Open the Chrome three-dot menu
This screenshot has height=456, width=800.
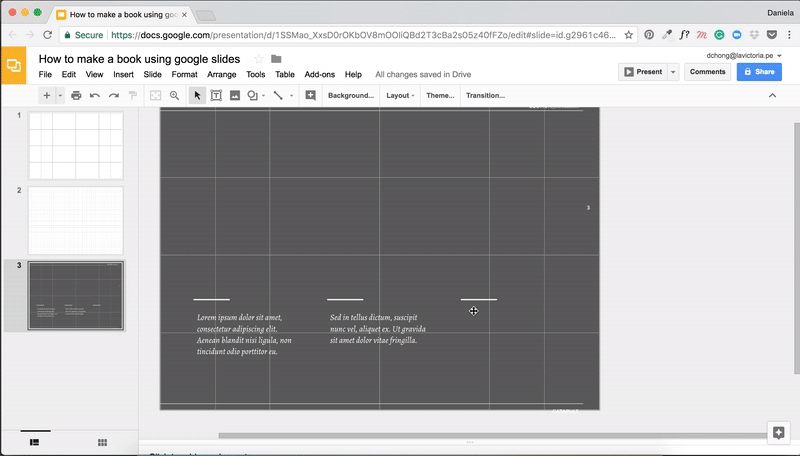(789, 35)
